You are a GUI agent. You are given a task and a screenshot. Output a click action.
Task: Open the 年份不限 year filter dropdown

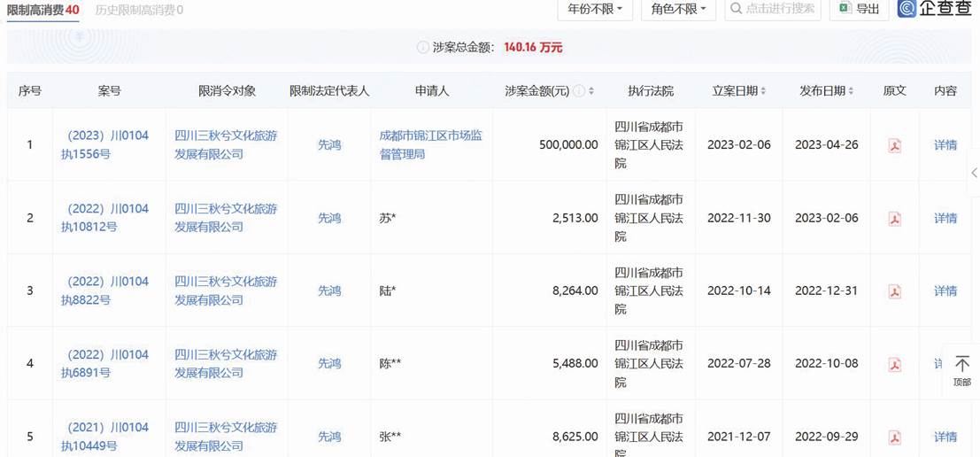coord(594,9)
